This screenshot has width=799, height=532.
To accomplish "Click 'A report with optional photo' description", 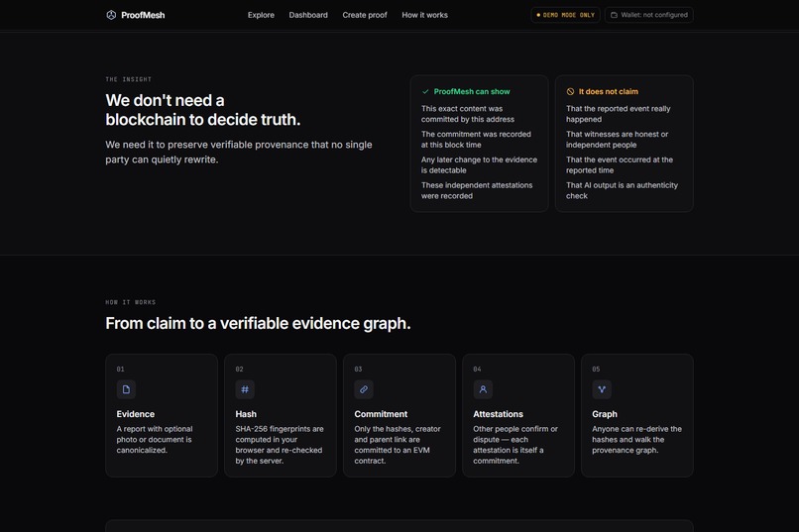I will [155, 439].
